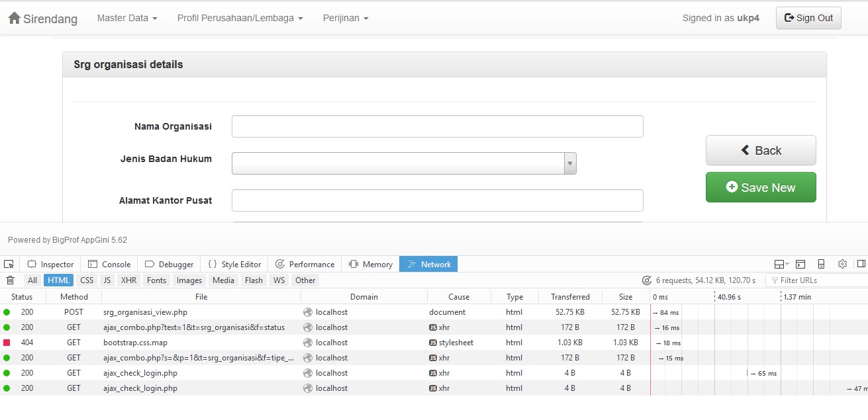The width and height of the screenshot is (868, 420).
Task: Toggle the HTML request filter
Action: click(59, 280)
